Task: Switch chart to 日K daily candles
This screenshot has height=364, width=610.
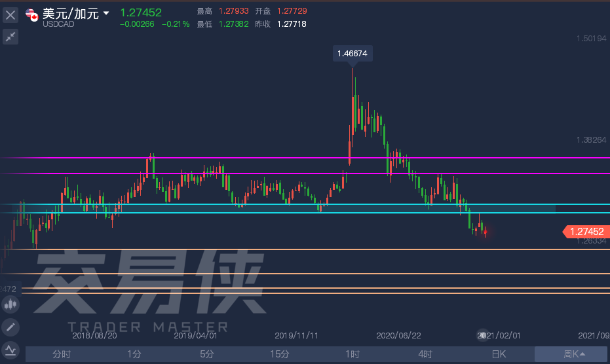Action: pyautogui.click(x=498, y=354)
